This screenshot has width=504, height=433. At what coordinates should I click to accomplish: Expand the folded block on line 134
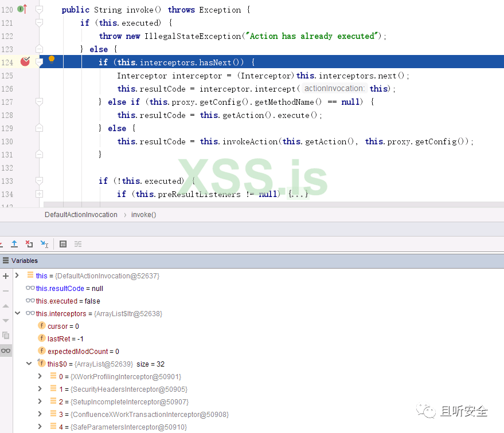point(39,194)
